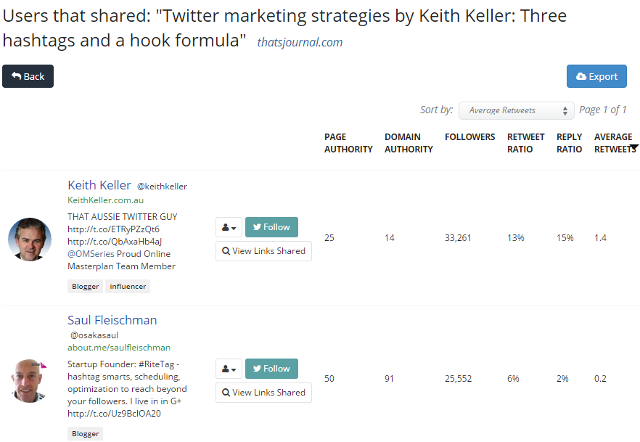Visit the about.me/saulfleischman link

coord(119,348)
